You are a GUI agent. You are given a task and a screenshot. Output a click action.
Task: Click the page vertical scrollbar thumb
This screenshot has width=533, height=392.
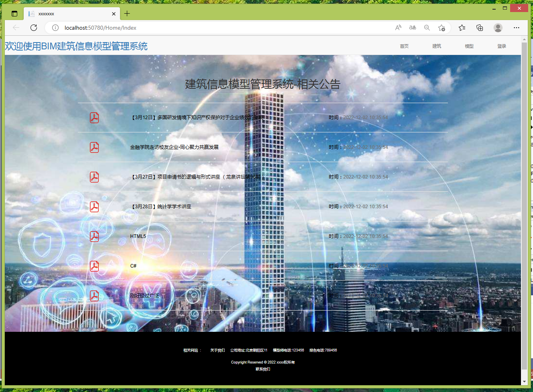click(524, 205)
